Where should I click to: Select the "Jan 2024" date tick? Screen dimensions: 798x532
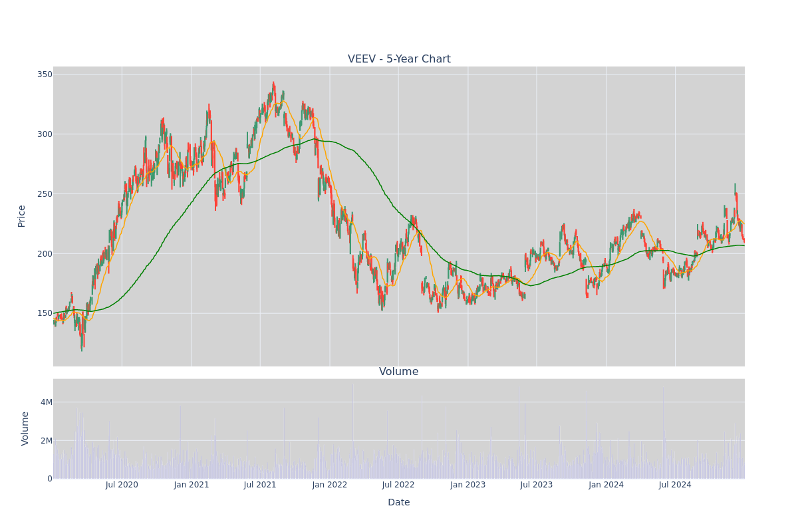pyautogui.click(x=606, y=485)
